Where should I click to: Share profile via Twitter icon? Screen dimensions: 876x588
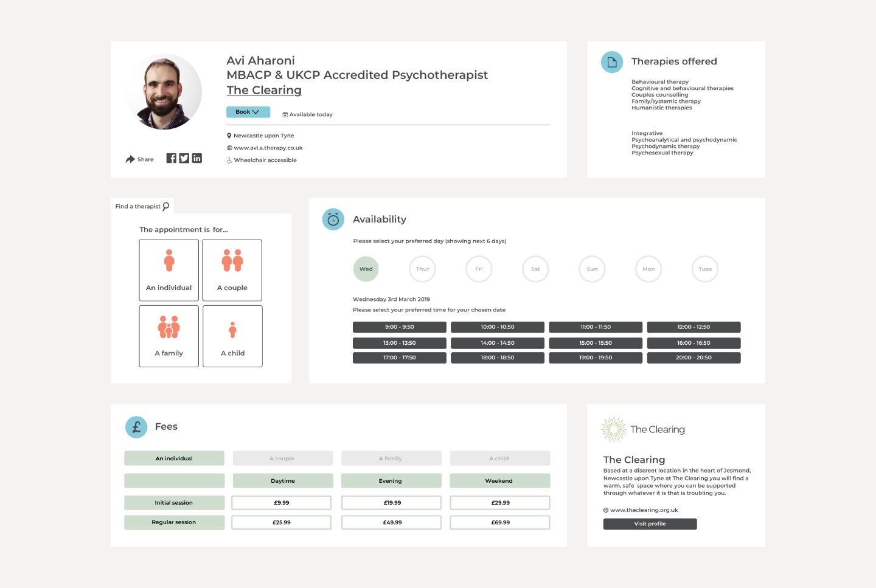tap(184, 158)
